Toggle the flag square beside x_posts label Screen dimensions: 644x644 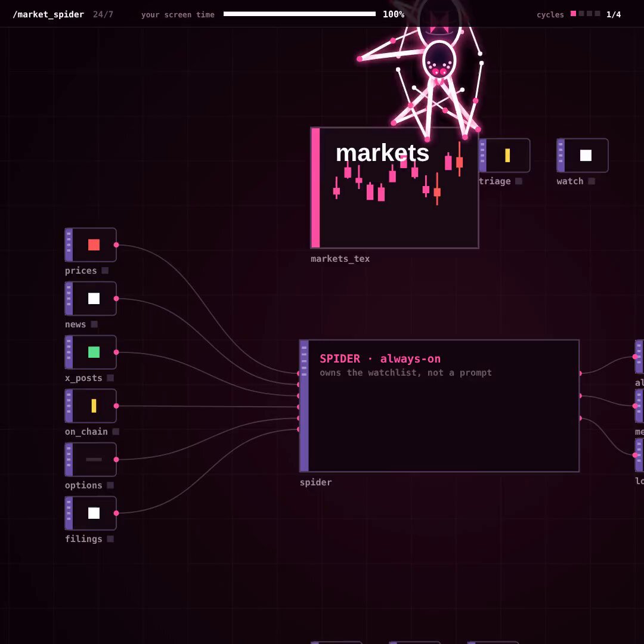[x=110, y=378]
